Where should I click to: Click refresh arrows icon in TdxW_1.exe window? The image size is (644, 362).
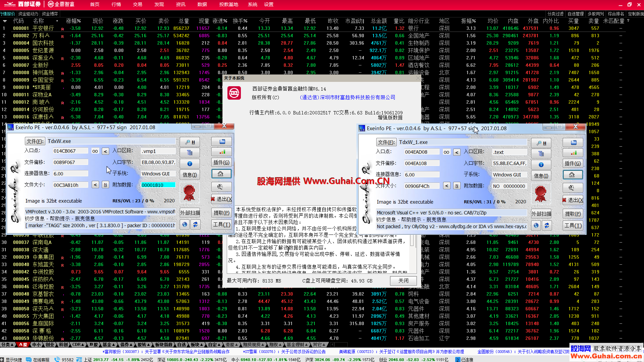547,225
